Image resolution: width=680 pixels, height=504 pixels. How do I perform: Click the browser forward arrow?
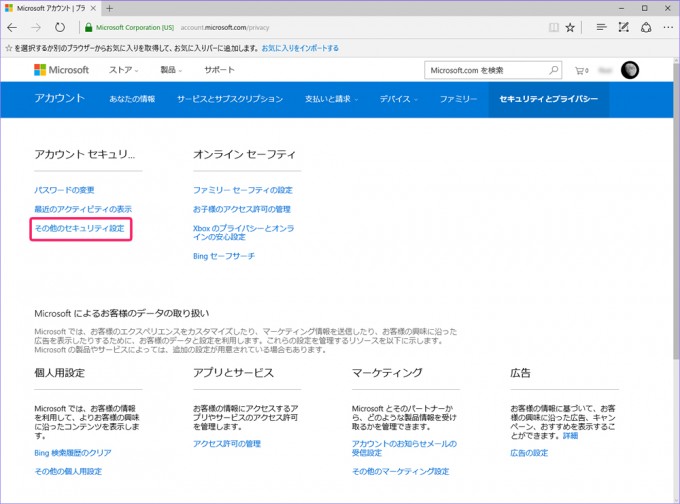pos(36,28)
